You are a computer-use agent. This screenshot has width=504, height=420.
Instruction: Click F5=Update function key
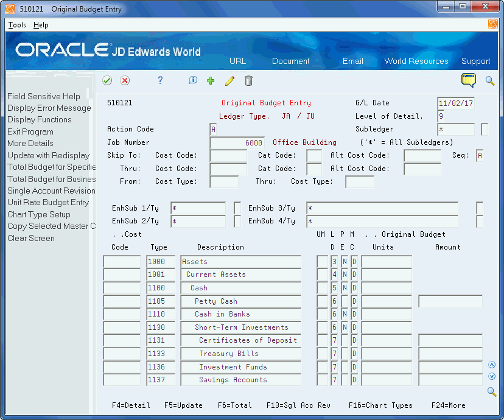pyautogui.click(x=183, y=405)
